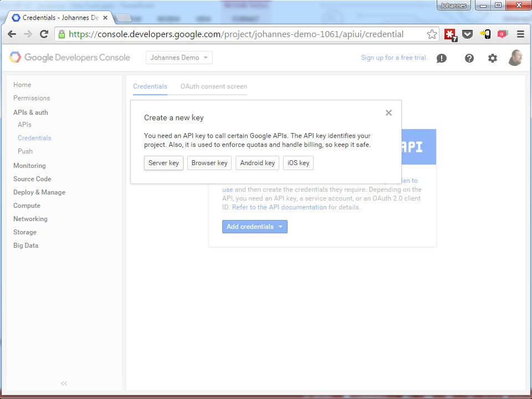
Task: Choose Android key
Action: click(x=258, y=163)
